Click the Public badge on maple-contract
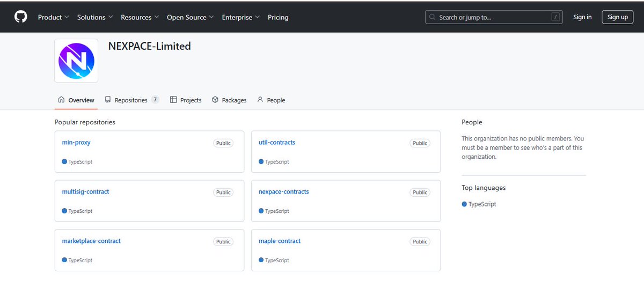This screenshot has width=644, height=289. [x=420, y=242]
